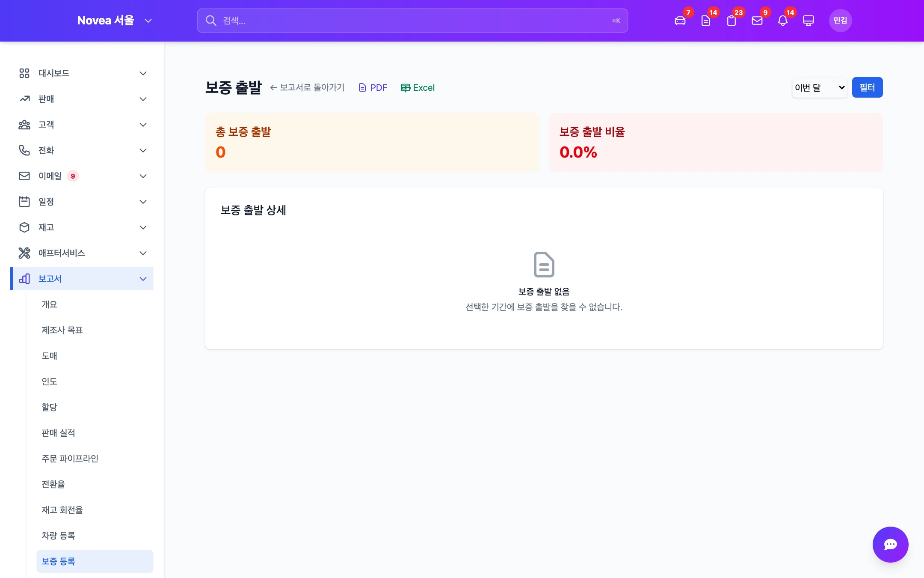Click the empty-state document icon
Image resolution: width=924 pixels, height=578 pixels.
tap(544, 265)
